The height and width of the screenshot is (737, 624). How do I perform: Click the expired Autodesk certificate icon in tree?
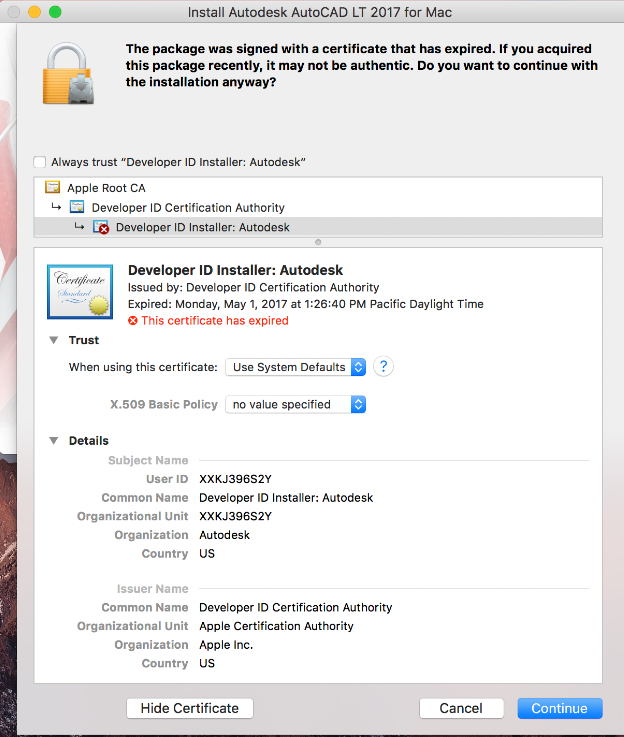(x=101, y=227)
